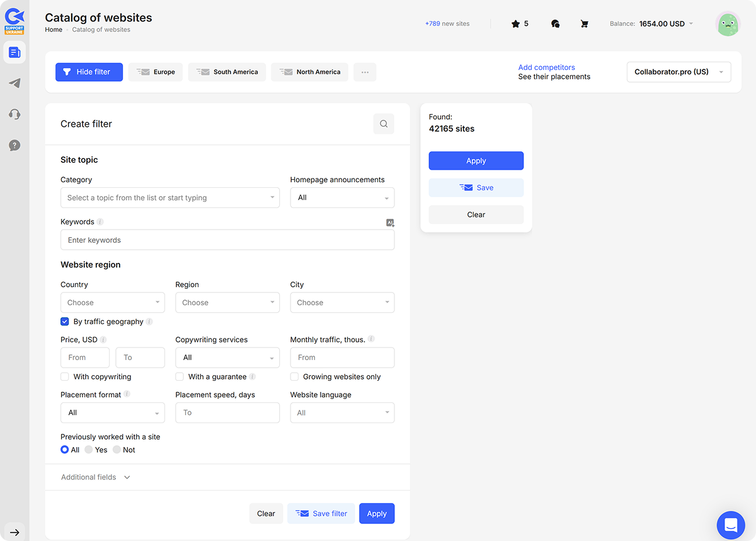The width and height of the screenshot is (756, 541).
Task: Click the search icon in Create filter
Action: [384, 124]
